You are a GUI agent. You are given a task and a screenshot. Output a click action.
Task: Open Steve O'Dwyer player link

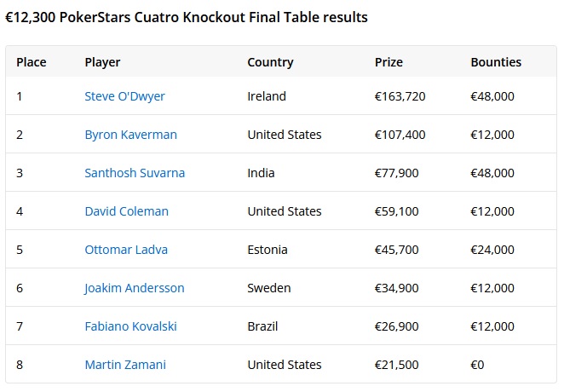coord(124,96)
